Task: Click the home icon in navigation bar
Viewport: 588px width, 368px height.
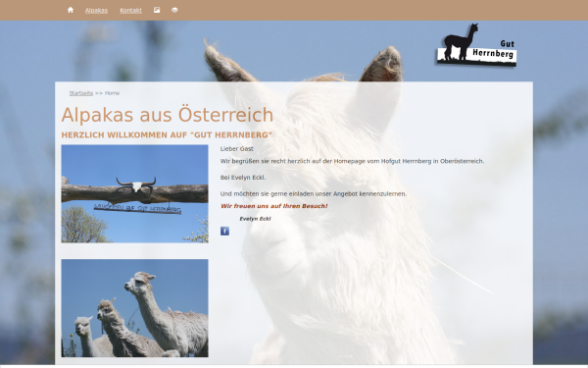Action: click(x=71, y=10)
